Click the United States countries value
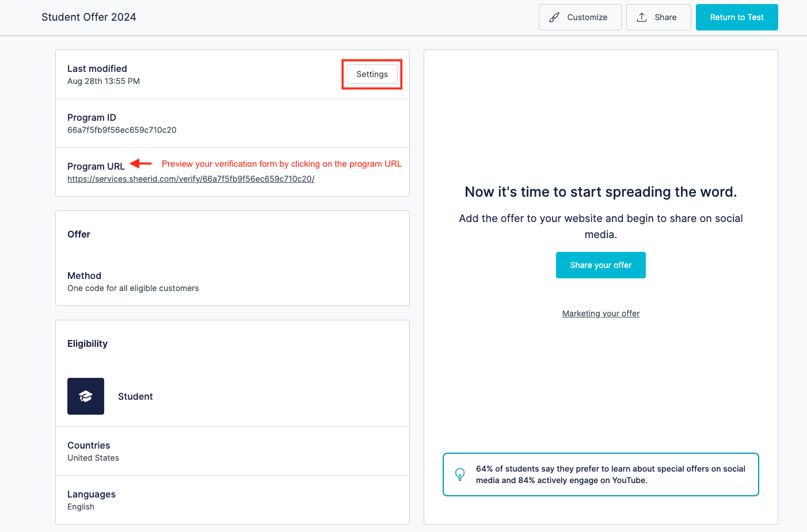Image resolution: width=807 pixels, height=532 pixels. click(93, 458)
